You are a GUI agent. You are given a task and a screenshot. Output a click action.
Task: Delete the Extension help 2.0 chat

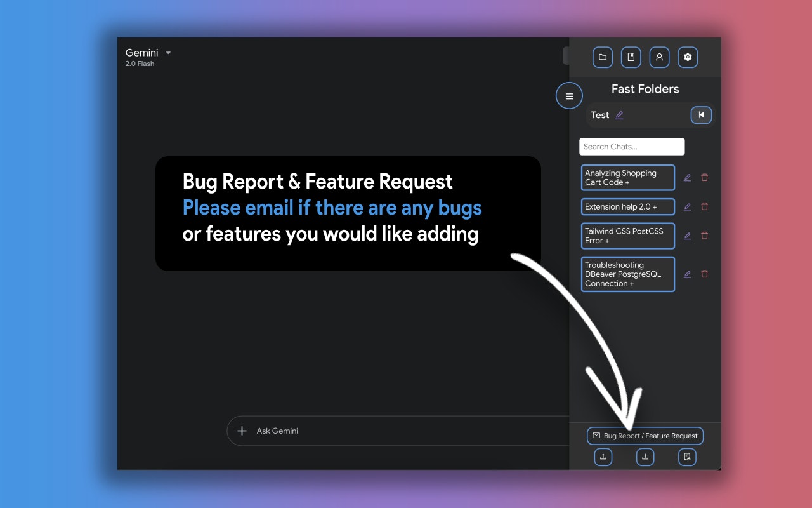pos(704,206)
